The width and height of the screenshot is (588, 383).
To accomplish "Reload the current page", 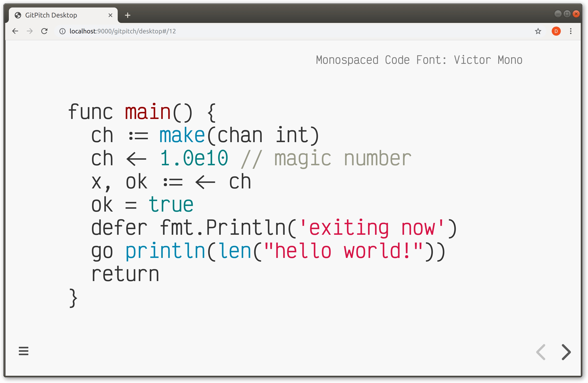I will pos(44,31).
